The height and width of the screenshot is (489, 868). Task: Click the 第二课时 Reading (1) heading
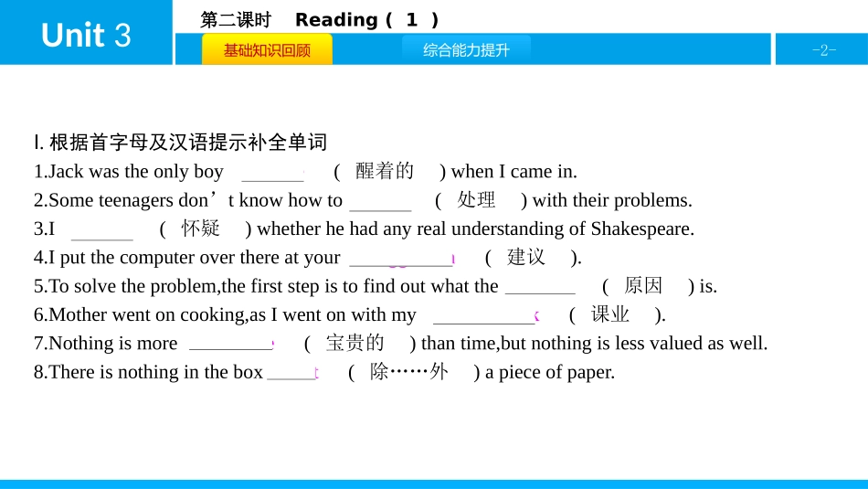(320, 20)
